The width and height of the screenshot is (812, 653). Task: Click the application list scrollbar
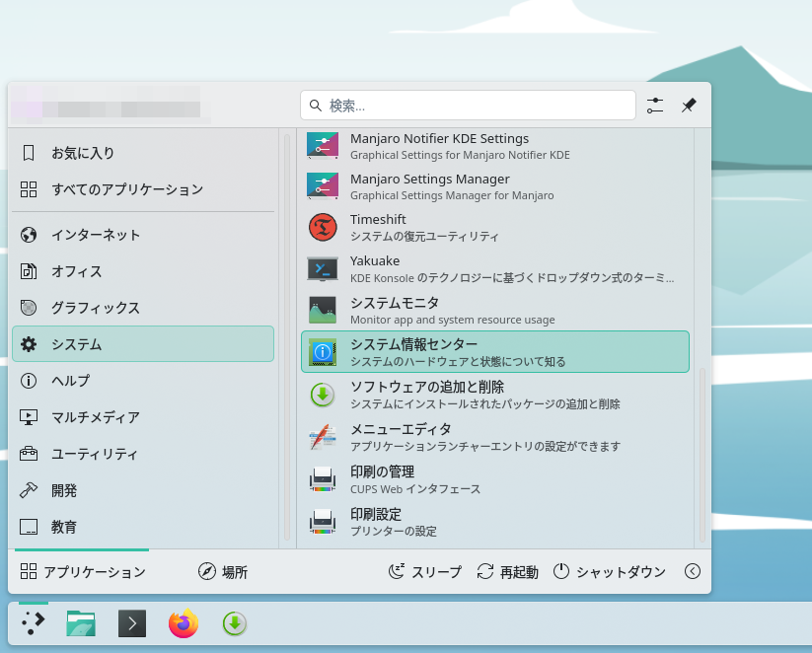click(702, 454)
